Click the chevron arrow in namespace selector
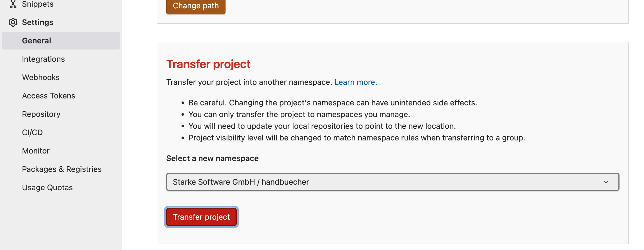This screenshot has height=250, width=644. click(x=606, y=182)
